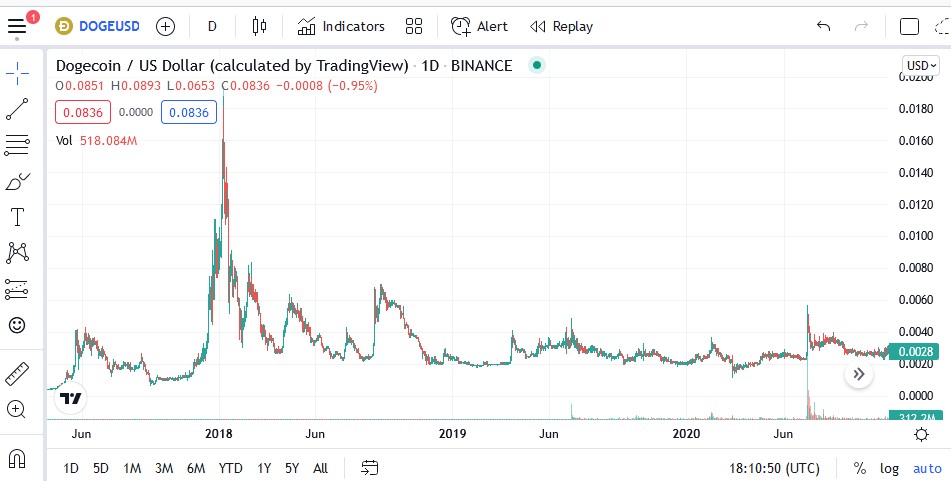Start bar Replay mode
The width and height of the screenshot is (951, 481).
(x=561, y=26)
